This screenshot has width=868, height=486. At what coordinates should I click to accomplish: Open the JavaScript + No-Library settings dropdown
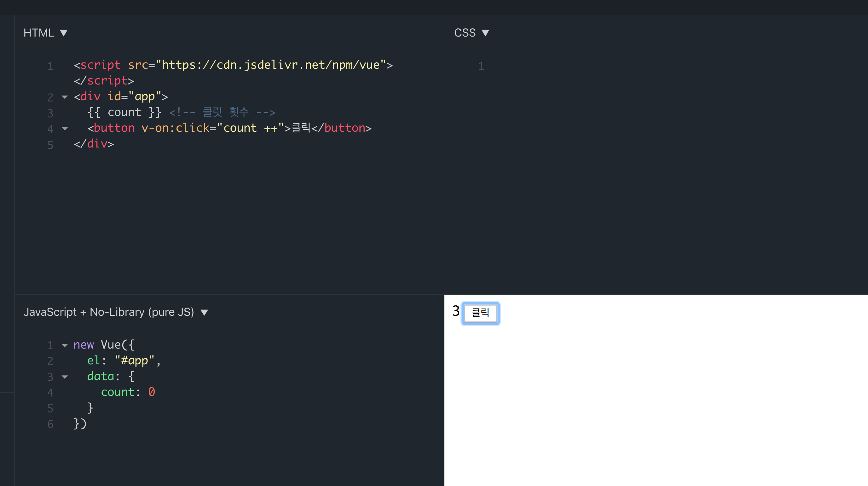[x=204, y=312]
